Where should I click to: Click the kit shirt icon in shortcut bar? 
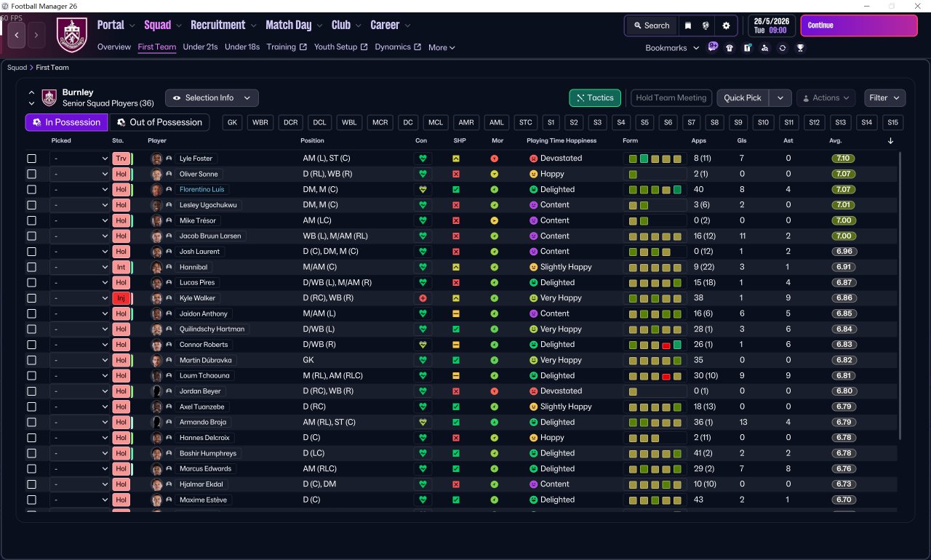point(730,48)
